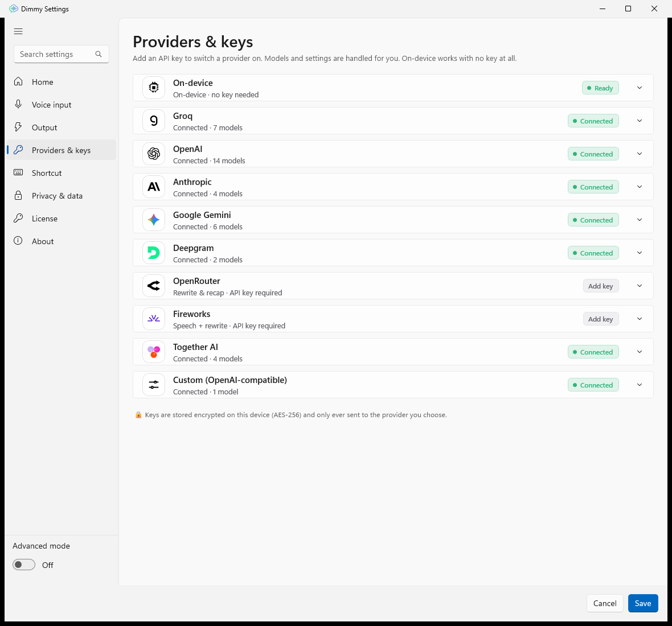Click the Shortcut keyboard icon
Viewport: 672px width, 626px height.
tap(18, 172)
